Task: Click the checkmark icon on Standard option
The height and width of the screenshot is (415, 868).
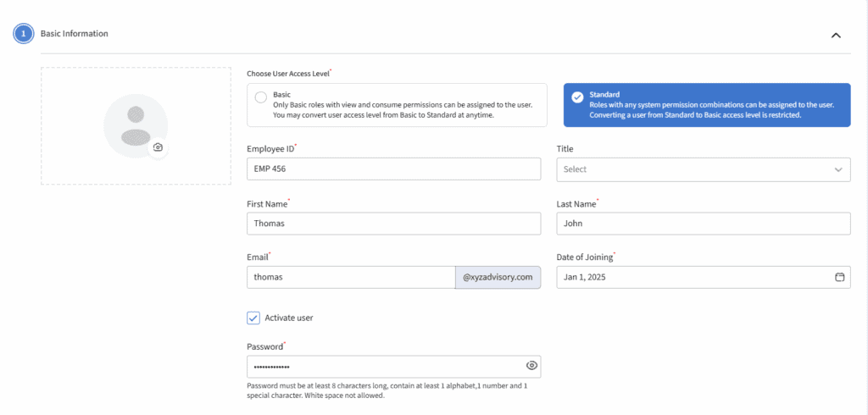Action: tap(577, 97)
